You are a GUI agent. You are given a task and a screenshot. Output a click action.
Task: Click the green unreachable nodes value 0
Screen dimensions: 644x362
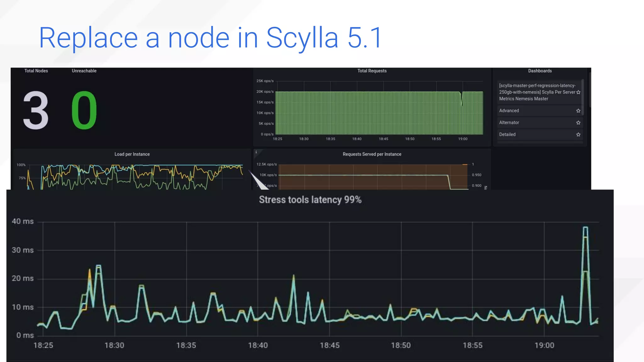84,110
